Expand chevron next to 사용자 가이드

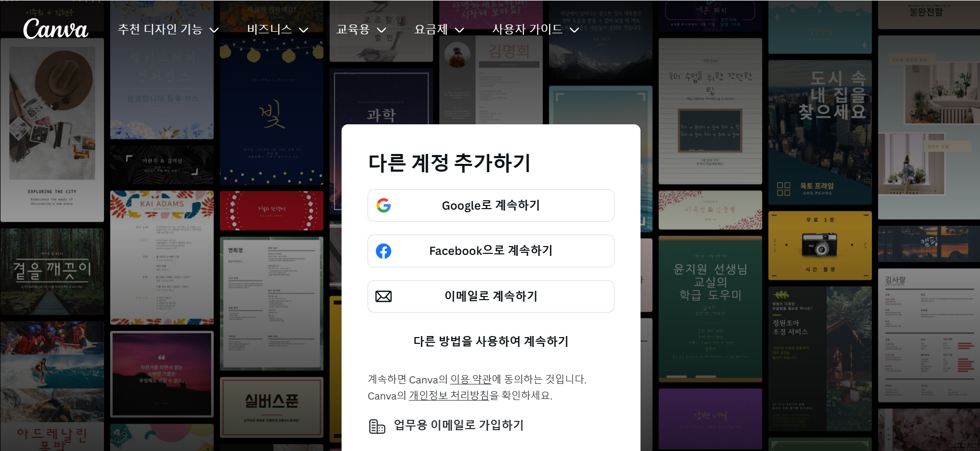(x=574, y=30)
